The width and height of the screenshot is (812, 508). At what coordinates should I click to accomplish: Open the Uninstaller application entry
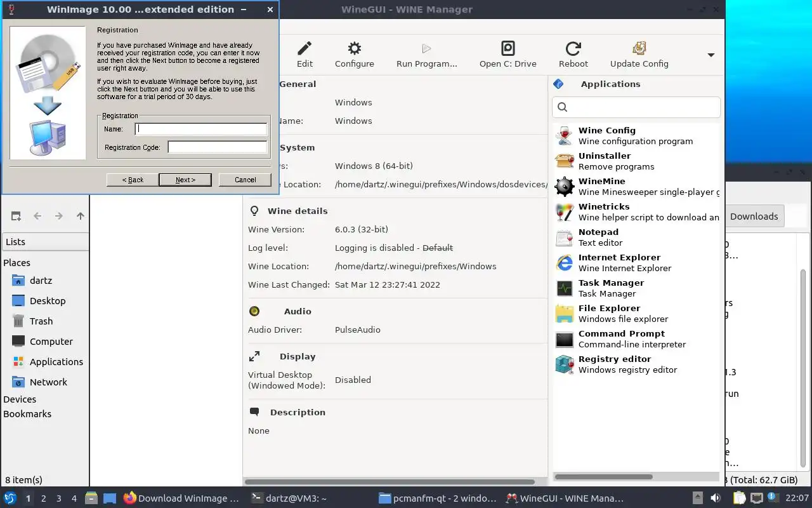point(637,161)
